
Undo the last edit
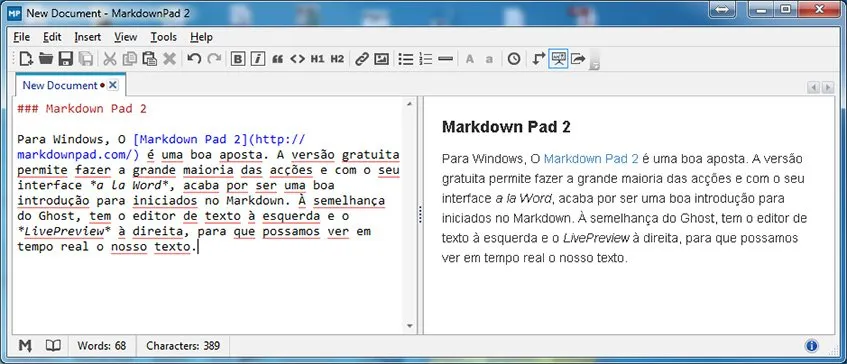coord(194,59)
